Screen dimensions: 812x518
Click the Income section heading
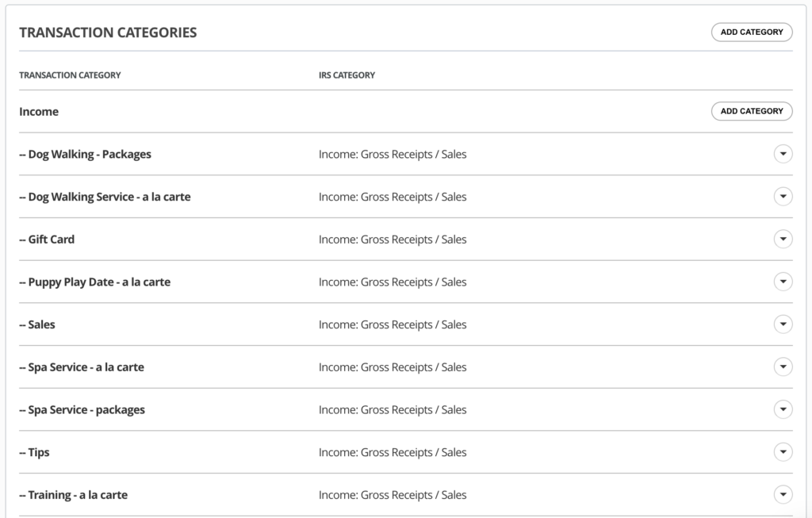pyautogui.click(x=39, y=112)
